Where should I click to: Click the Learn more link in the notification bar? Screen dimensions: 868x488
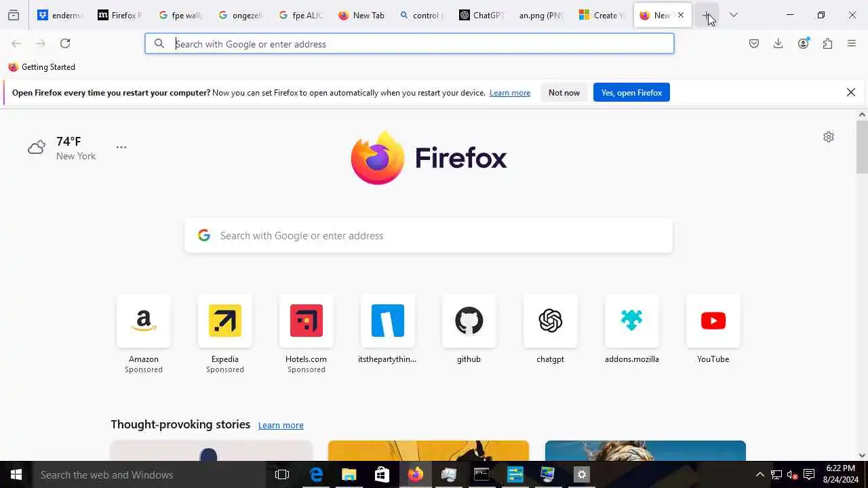pyautogui.click(x=510, y=93)
